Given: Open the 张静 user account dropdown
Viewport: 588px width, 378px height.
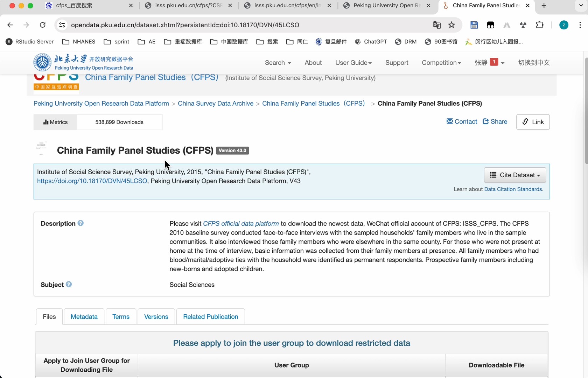Looking at the screenshot, I should (489, 63).
